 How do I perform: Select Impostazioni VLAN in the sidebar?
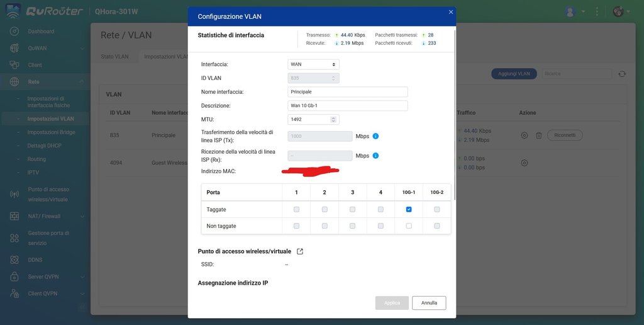(50, 119)
